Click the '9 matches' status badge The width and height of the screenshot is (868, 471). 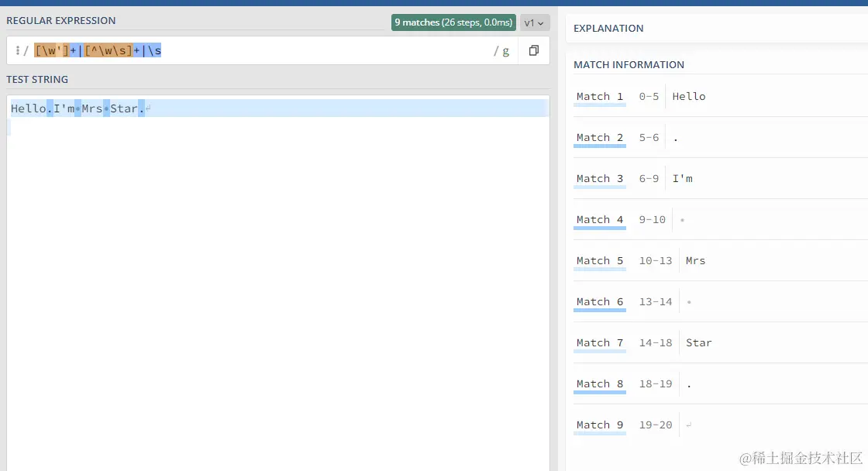click(x=453, y=22)
